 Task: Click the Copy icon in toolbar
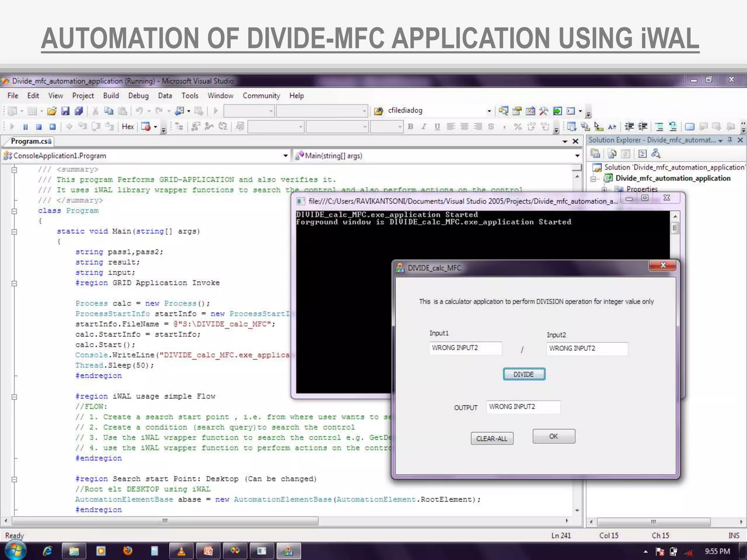coord(109,111)
